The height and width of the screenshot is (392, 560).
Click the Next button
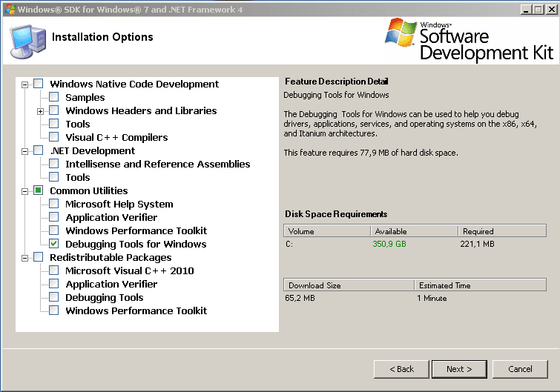point(458,368)
